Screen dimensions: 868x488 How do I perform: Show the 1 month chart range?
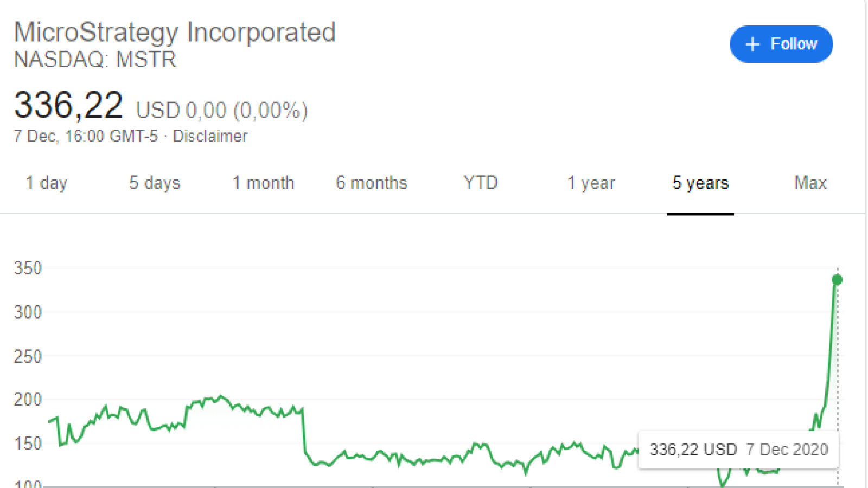click(264, 183)
